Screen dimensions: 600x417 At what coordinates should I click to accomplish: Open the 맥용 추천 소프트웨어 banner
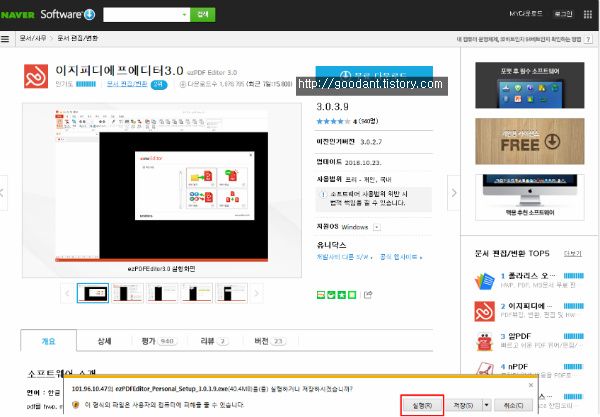coord(530,197)
